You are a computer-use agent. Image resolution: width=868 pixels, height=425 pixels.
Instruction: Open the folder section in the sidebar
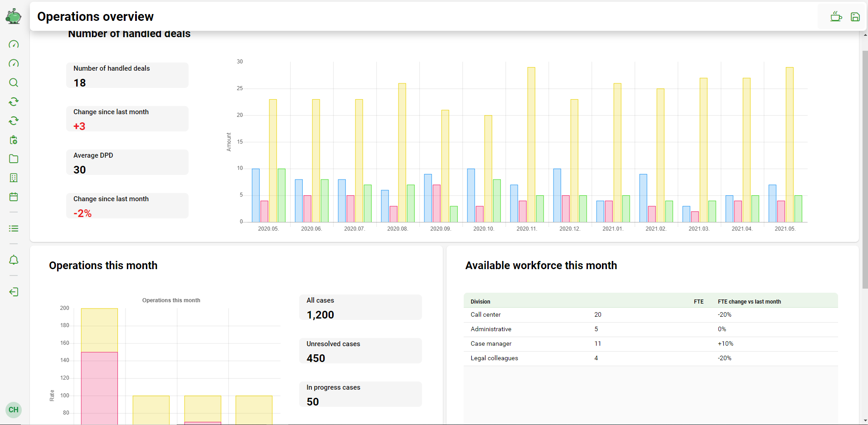click(x=14, y=159)
